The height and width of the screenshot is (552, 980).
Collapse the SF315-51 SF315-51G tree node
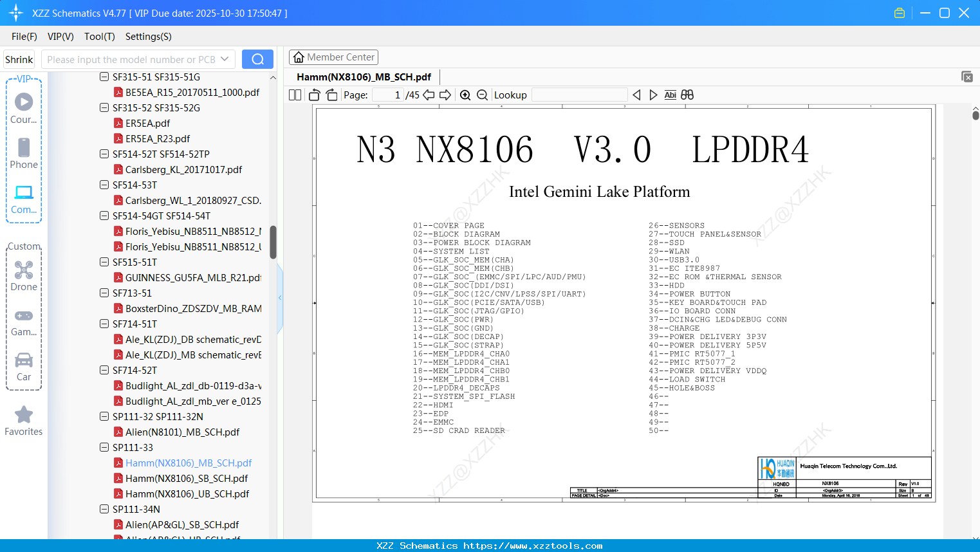click(104, 77)
